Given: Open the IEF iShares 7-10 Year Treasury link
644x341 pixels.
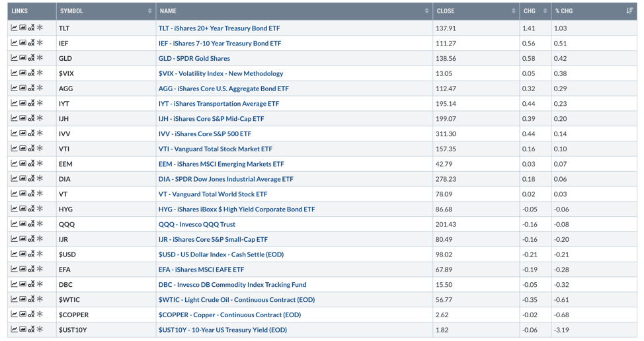Looking at the screenshot, I should pyautogui.click(x=220, y=43).
